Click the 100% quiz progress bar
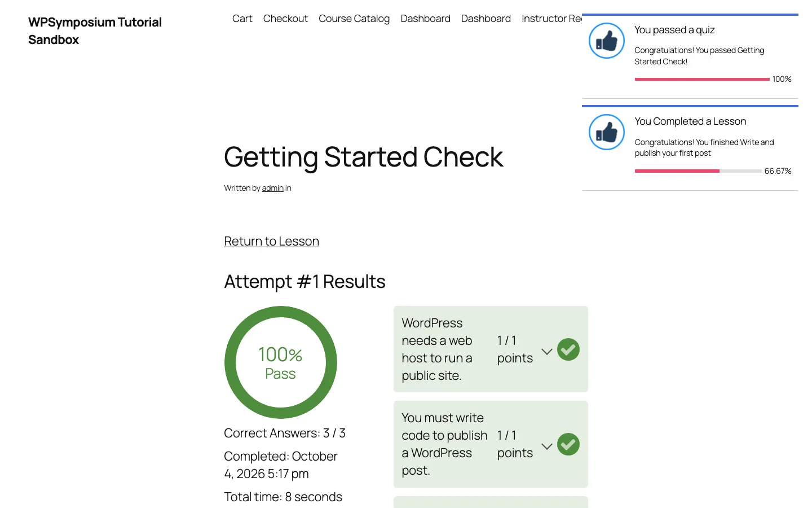The image size is (812, 508). click(702, 80)
